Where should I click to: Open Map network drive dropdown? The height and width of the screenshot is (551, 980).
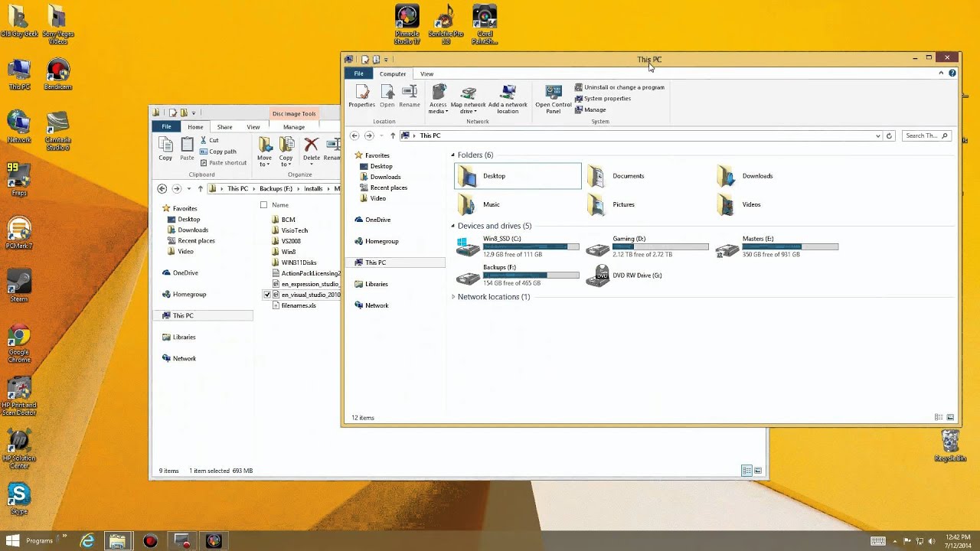pos(468,99)
